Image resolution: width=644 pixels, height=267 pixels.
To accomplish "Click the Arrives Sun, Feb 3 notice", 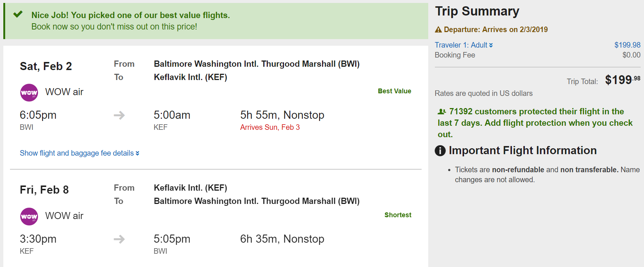I will [270, 127].
